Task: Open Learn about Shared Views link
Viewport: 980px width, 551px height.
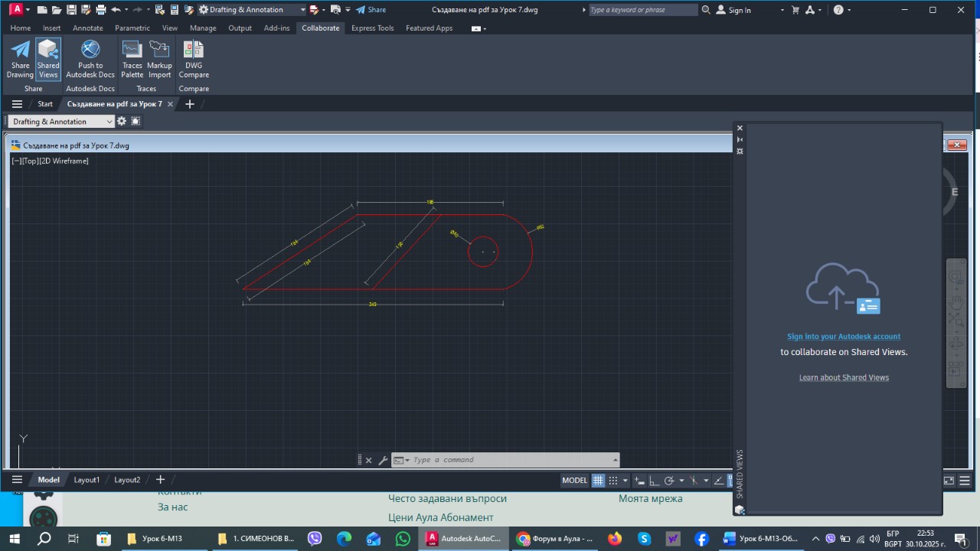Action: tap(844, 377)
